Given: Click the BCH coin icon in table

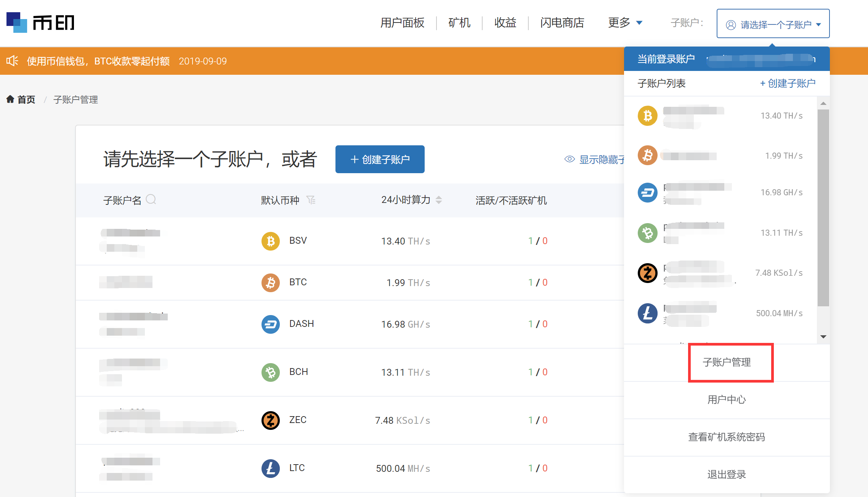Looking at the screenshot, I should [x=271, y=372].
